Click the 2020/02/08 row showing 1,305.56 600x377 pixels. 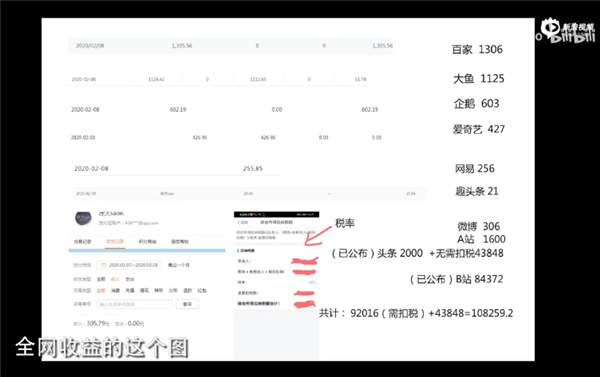[231, 46]
